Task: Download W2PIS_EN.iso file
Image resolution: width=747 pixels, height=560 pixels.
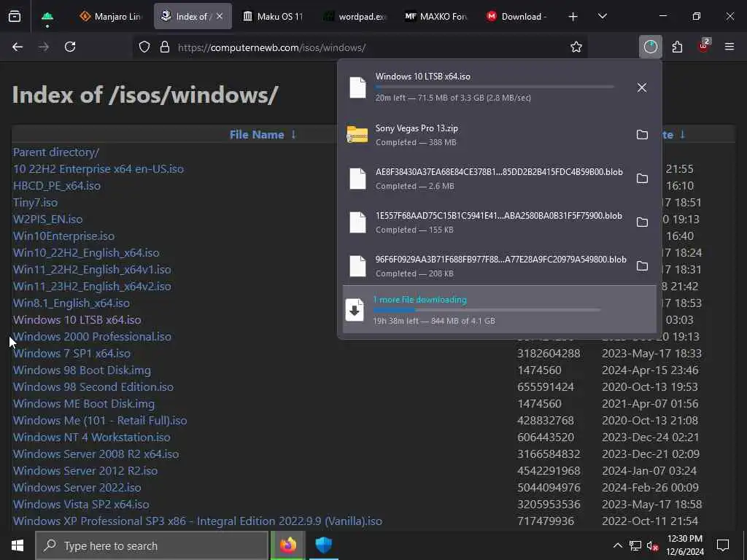Action: pos(47,219)
